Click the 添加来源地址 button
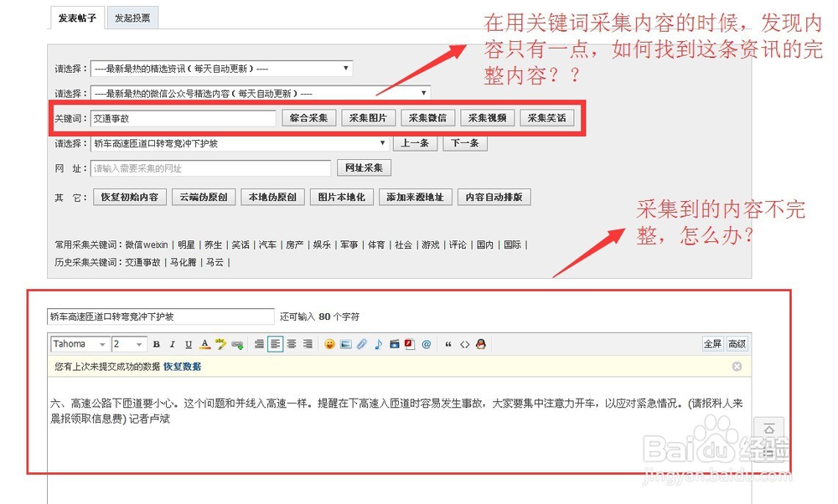The image size is (838, 504). 416,197
